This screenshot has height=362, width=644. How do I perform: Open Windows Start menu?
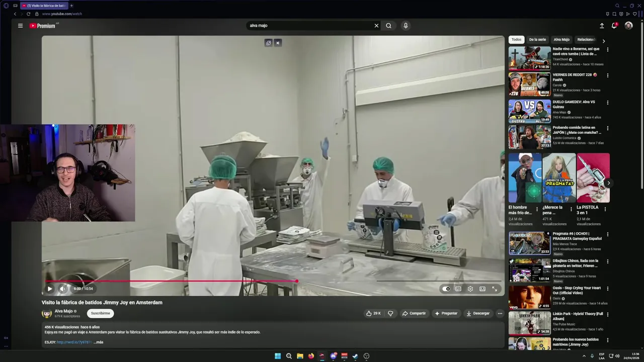(x=278, y=356)
